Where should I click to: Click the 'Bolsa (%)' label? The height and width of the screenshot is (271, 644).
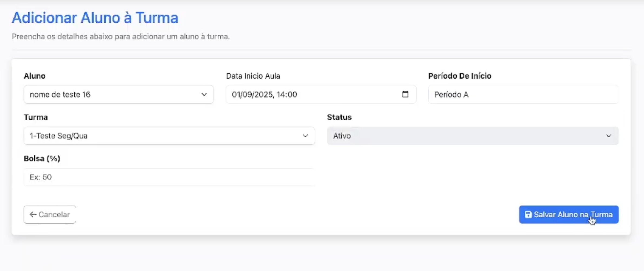pyautogui.click(x=42, y=158)
